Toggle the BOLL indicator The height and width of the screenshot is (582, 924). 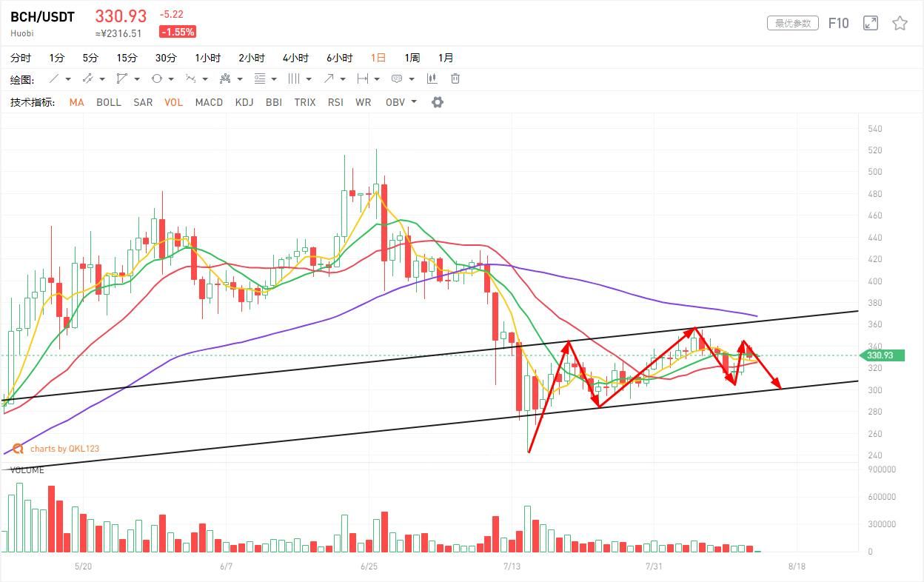(109, 102)
